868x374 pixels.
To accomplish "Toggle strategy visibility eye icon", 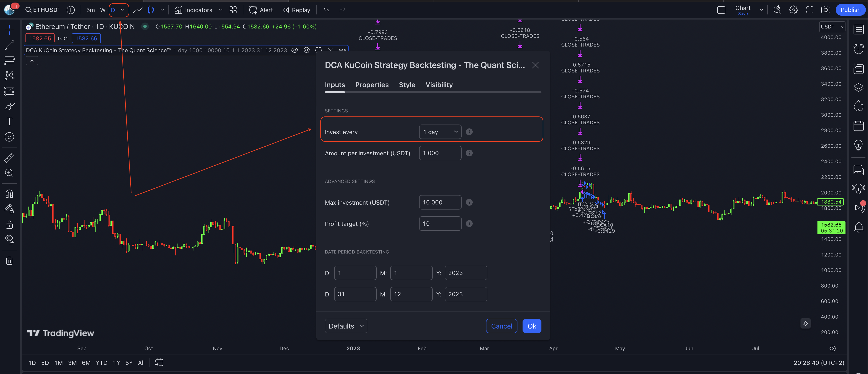I will click(294, 50).
